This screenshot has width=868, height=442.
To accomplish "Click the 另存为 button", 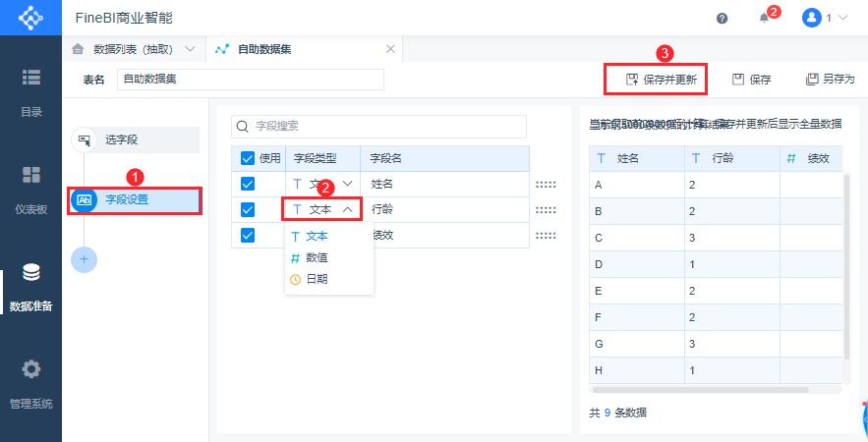I will pos(831,80).
